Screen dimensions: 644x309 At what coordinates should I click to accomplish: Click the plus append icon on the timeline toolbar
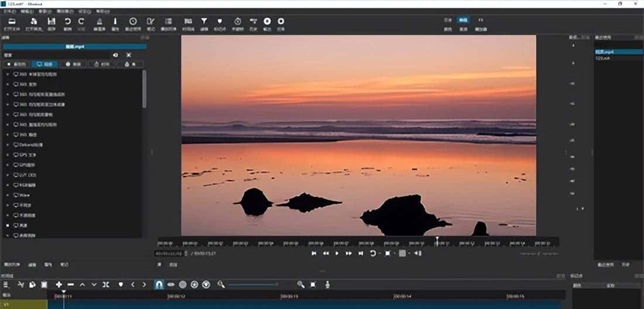[x=59, y=284]
